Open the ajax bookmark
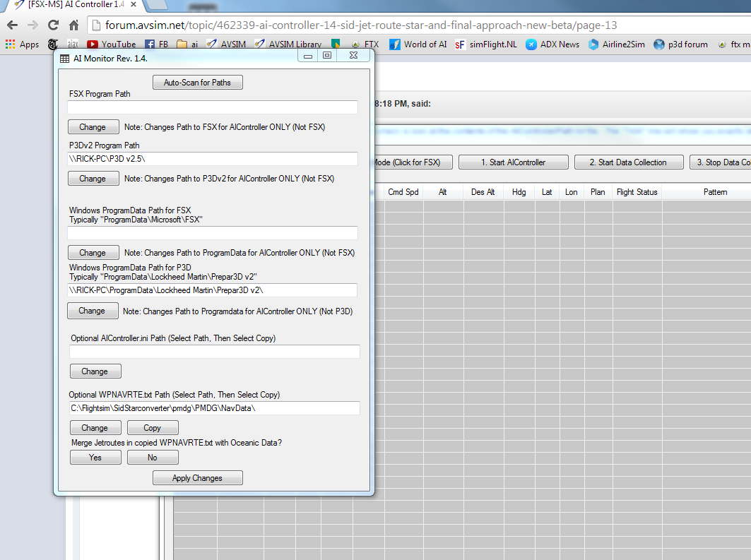 pyautogui.click(x=73, y=44)
